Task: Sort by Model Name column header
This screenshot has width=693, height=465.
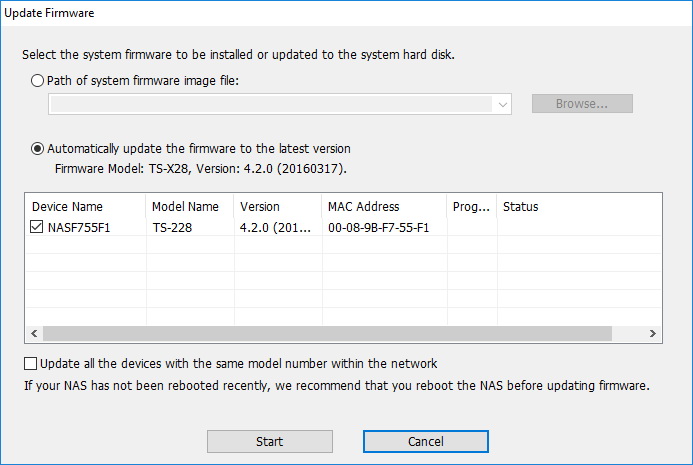Action: [189, 207]
